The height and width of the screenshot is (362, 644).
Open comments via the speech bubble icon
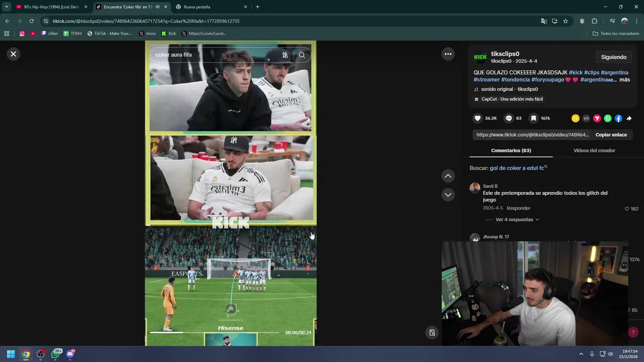[x=509, y=118]
